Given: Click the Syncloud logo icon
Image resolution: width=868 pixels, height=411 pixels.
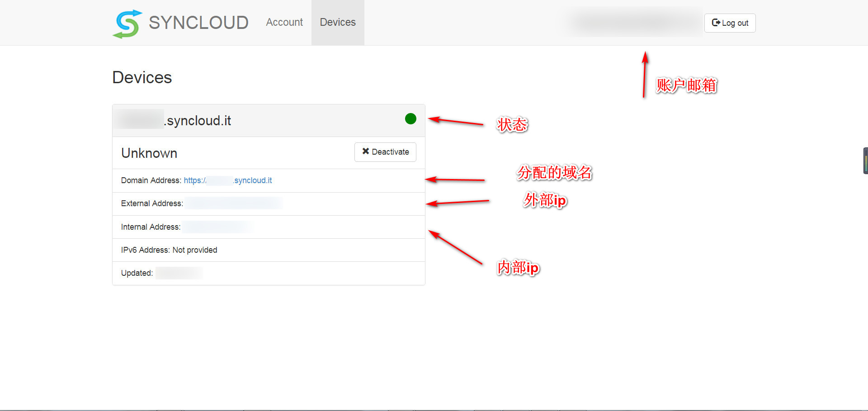Looking at the screenshot, I should (127, 24).
